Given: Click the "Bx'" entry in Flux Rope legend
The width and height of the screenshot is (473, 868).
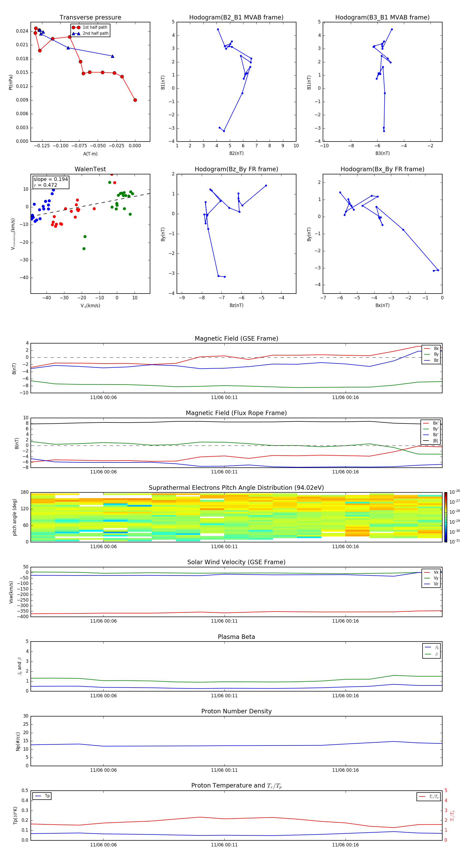Looking at the screenshot, I should [x=431, y=423].
